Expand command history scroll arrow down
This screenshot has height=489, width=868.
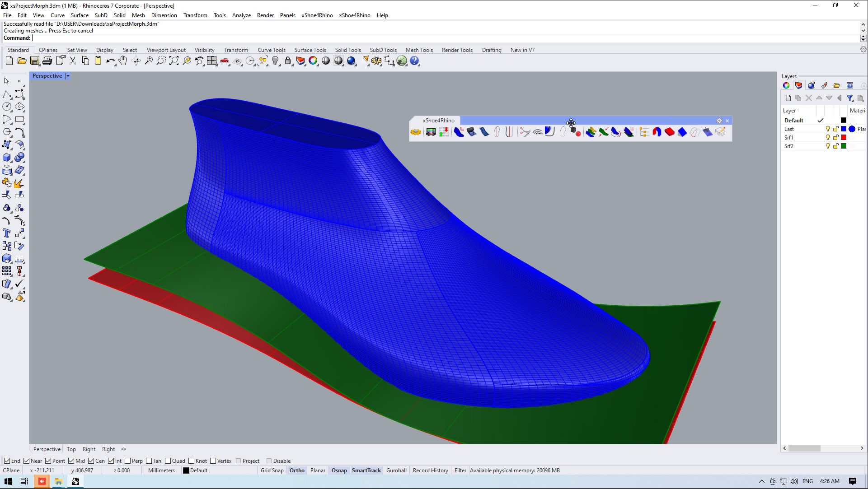[863, 31]
